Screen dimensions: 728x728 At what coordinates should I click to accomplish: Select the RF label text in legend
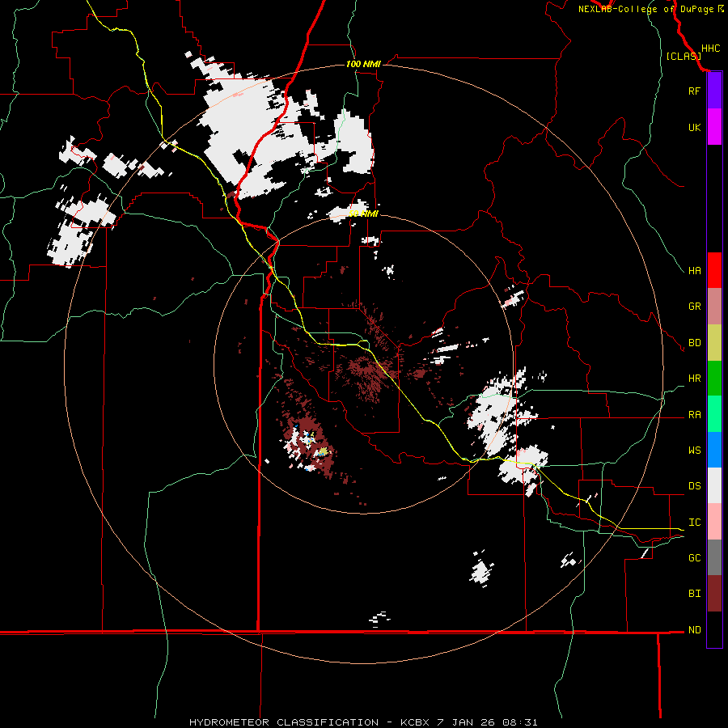(x=694, y=91)
